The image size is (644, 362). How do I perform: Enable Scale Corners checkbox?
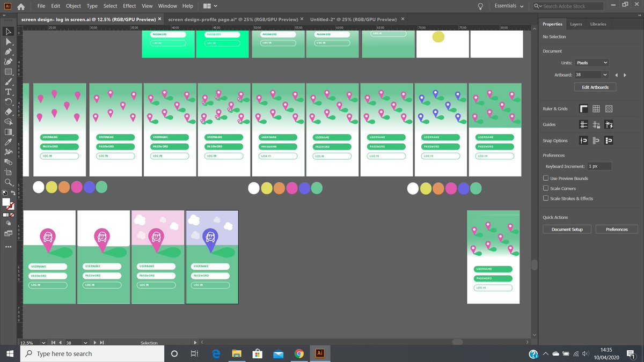click(x=546, y=188)
